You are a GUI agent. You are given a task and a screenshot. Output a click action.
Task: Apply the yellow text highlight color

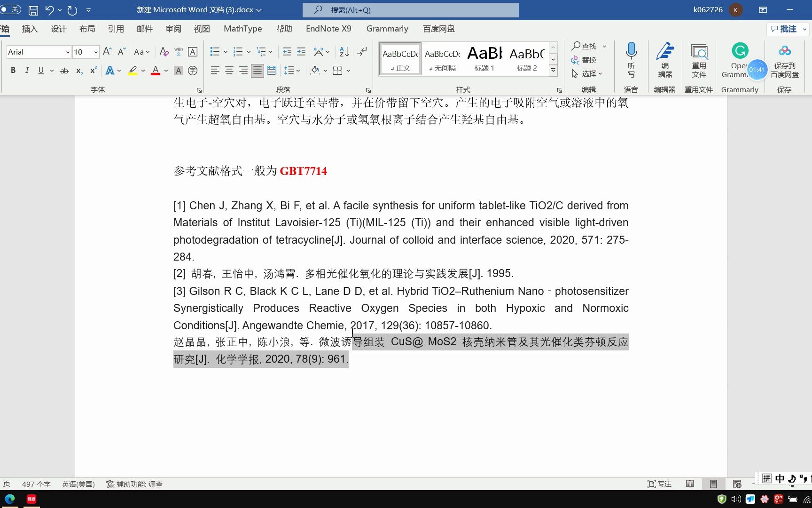pos(133,71)
